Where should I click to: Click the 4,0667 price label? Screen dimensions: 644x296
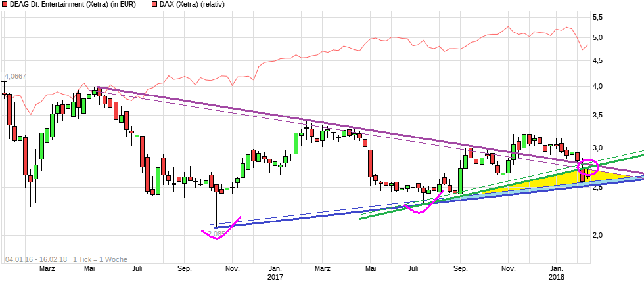coord(15,77)
